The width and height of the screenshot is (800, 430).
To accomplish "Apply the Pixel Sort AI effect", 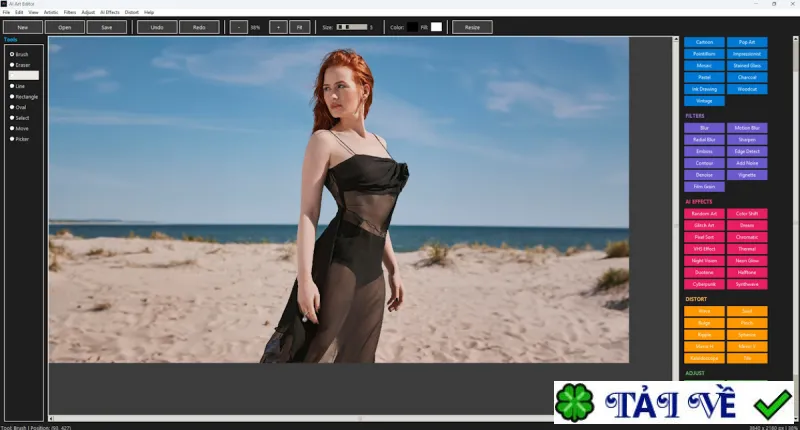I will click(x=704, y=237).
